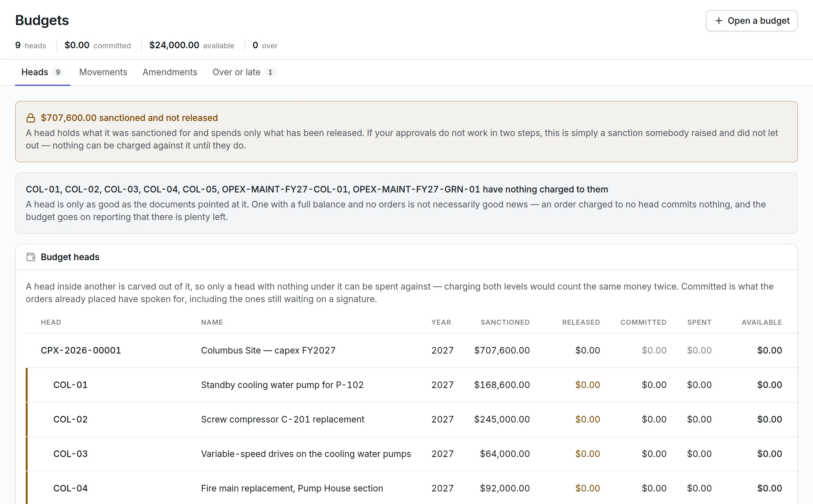Viewport: 813px width, 504px height.
Task: Go to the Over or late tab
Action: click(x=244, y=72)
